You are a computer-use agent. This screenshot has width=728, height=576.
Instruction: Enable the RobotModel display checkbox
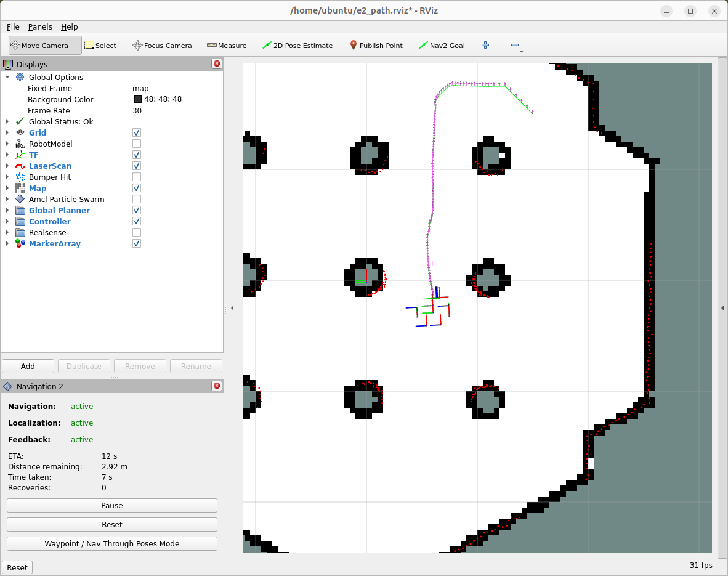137,144
